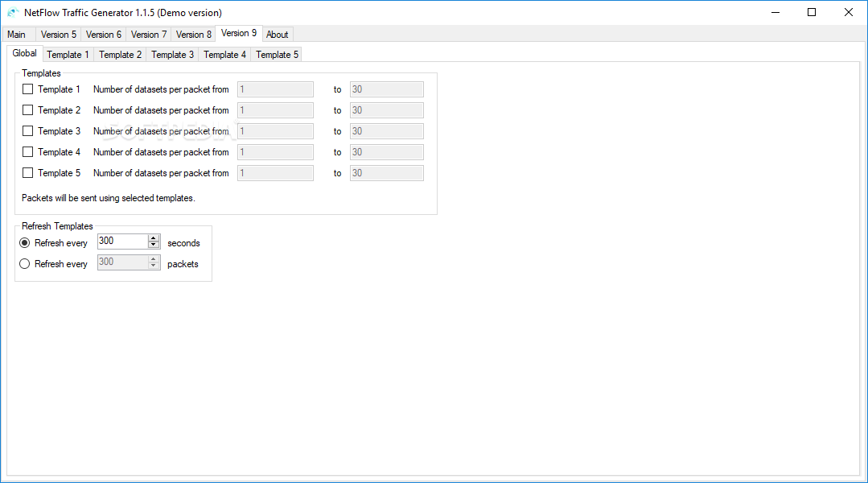Image resolution: width=868 pixels, height=483 pixels.
Task: Enable the Template 2 checkbox
Action: click(27, 110)
